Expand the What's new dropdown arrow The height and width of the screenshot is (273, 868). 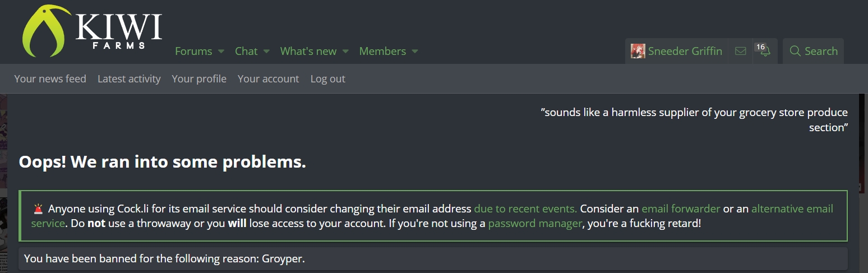click(345, 51)
